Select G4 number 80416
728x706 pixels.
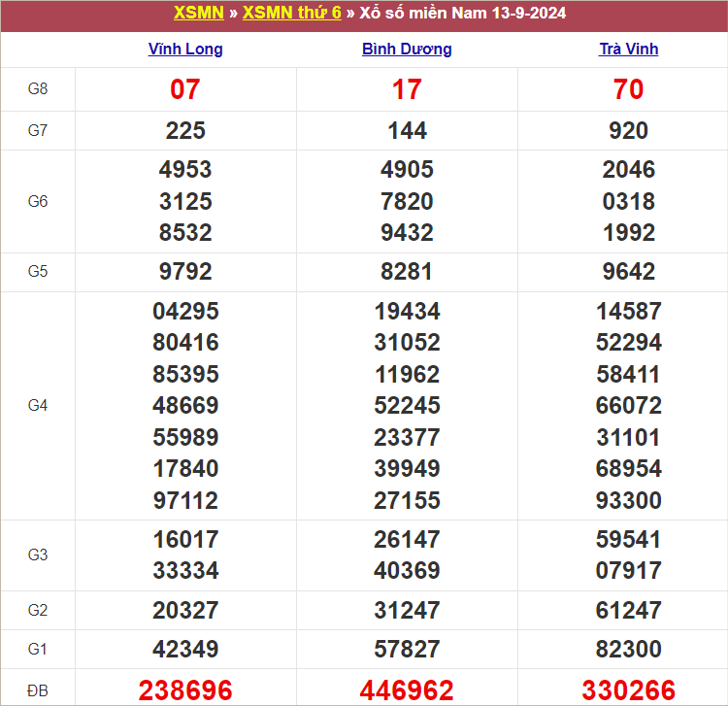coord(185,342)
